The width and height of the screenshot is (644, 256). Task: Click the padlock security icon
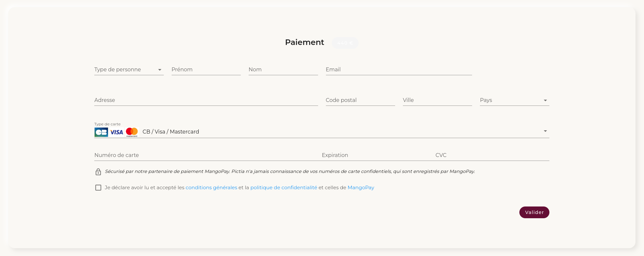click(98, 172)
